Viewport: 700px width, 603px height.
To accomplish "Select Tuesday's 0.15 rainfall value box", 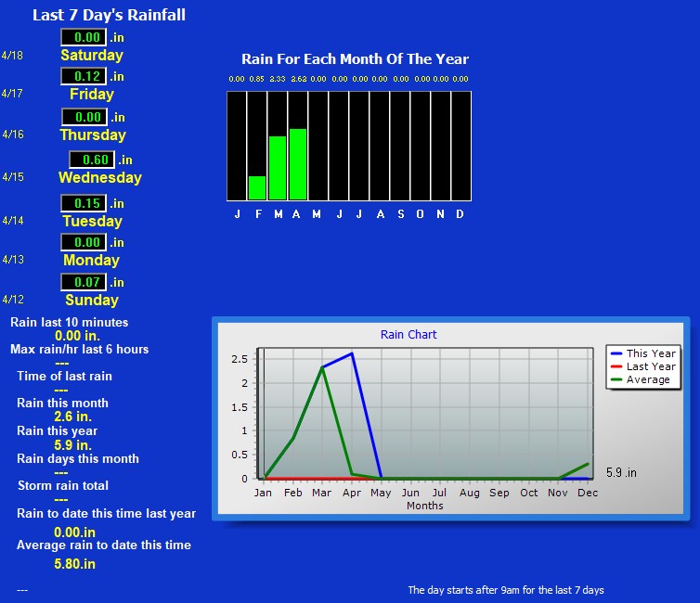I will pos(84,203).
